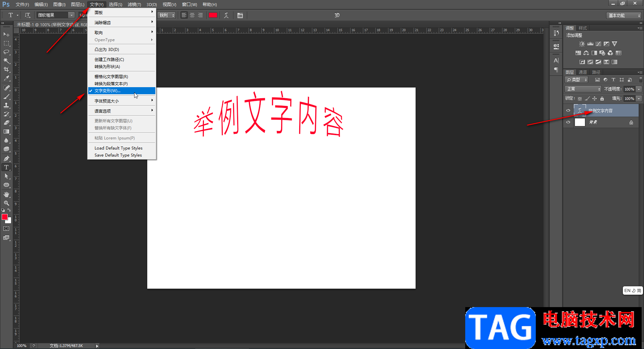Hide the background layer
644x349 pixels.
point(568,122)
